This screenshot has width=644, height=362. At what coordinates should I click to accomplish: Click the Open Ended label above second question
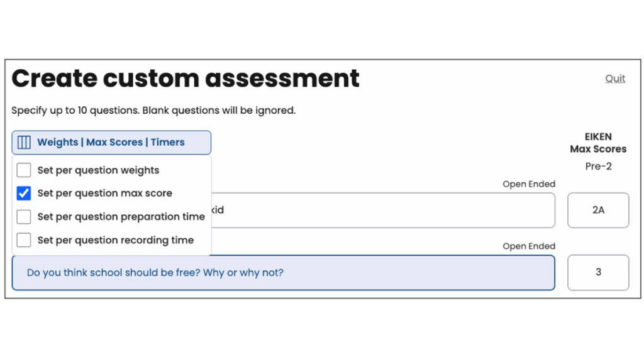pos(529,246)
